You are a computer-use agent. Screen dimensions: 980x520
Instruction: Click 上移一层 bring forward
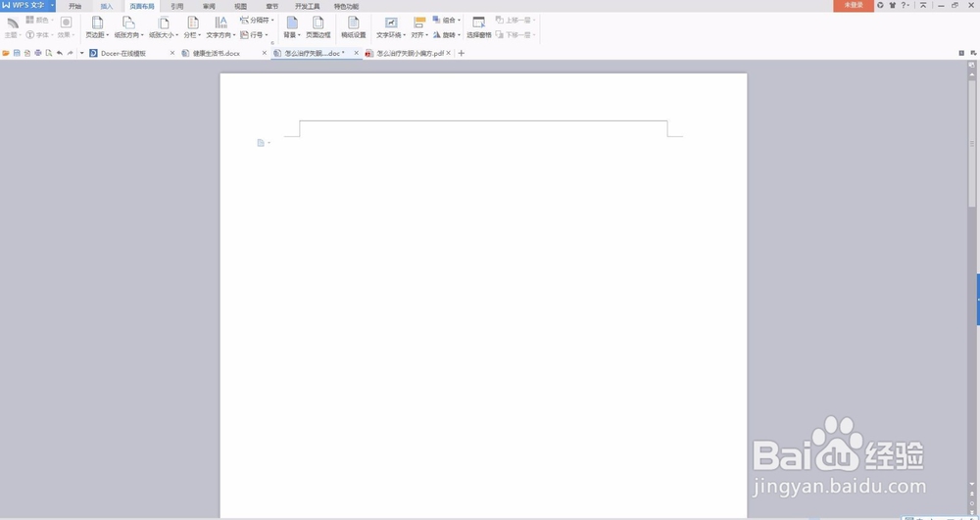pos(515,20)
